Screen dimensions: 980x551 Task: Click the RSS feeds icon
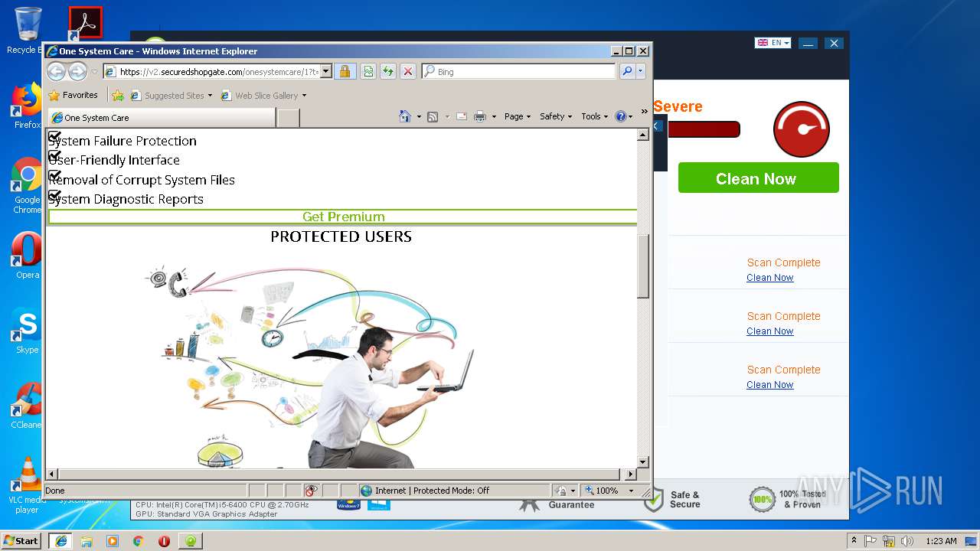coord(433,116)
